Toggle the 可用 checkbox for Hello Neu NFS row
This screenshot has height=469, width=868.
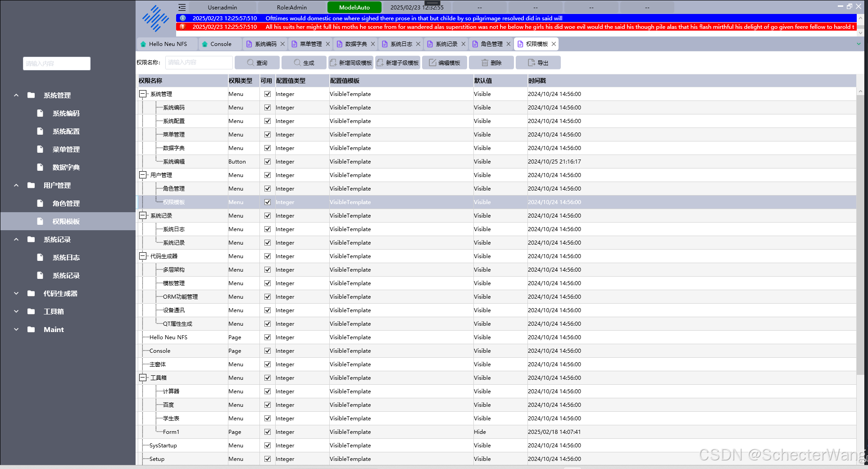pyautogui.click(x=268, y=337)
